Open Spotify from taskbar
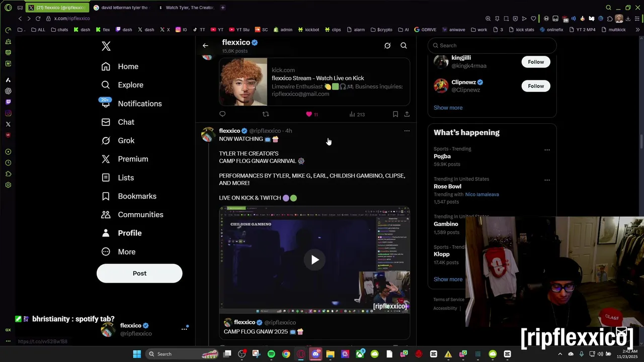The width and height of the screenshot is (644, 362). [271, 354]
